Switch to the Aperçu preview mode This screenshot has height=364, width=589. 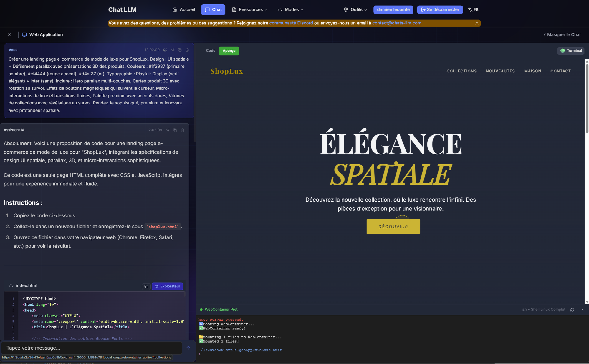(x=229, y=51)
